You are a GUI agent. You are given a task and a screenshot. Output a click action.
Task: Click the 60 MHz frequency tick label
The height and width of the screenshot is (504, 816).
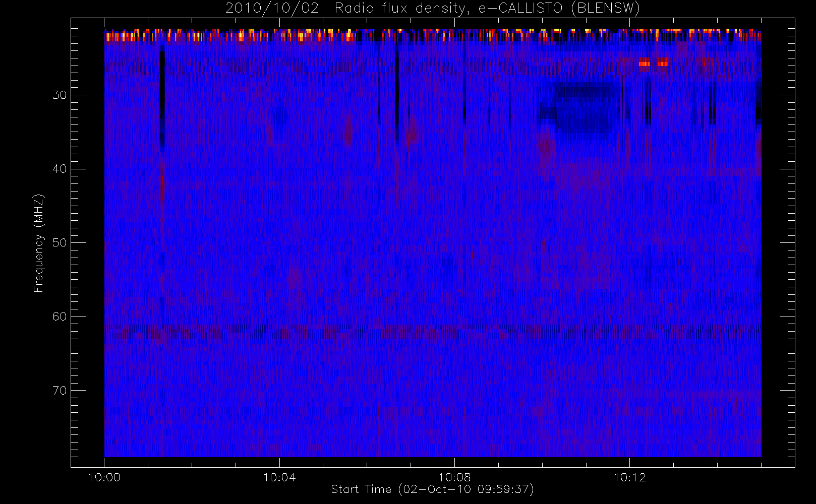[x=60, y=317]
